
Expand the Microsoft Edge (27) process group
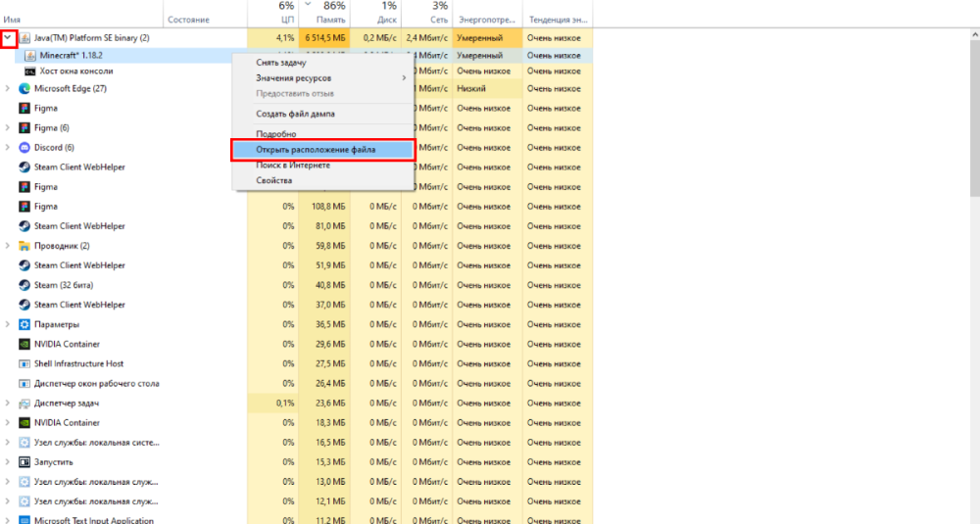tap(9, 88)
